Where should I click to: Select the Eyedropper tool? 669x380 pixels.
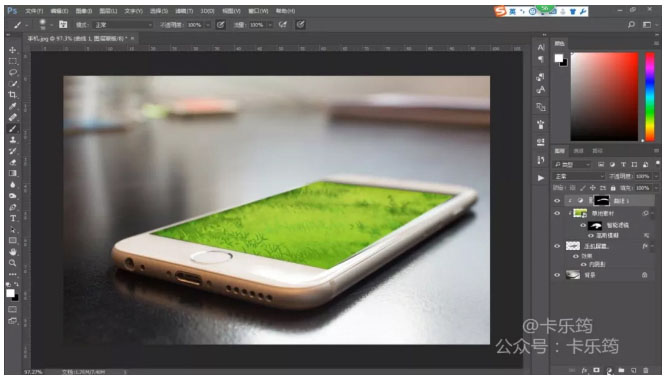pos(12,106)
